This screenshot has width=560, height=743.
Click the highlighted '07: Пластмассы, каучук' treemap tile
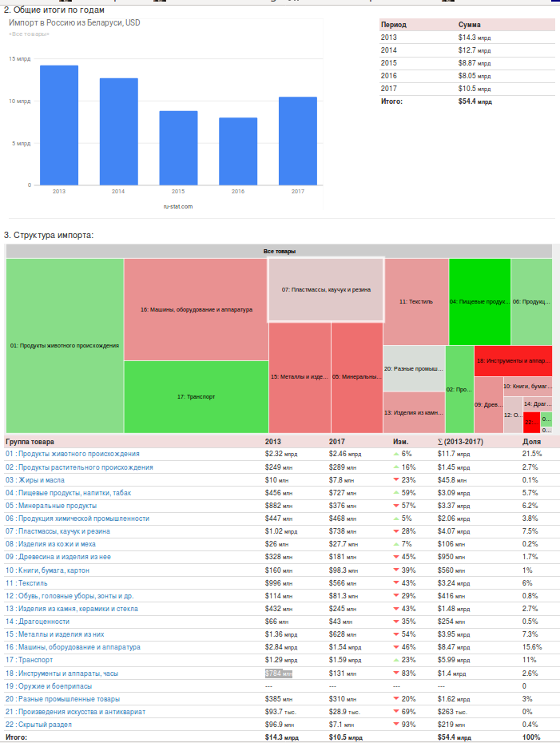(326, 289)
